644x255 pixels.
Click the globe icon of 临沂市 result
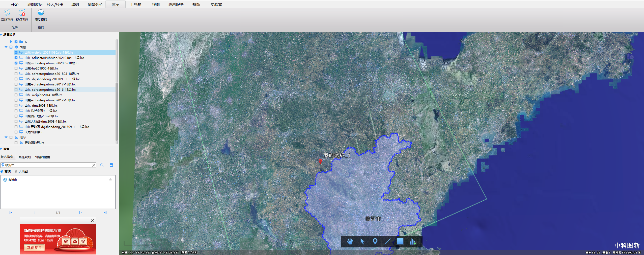[x=5, y=180]
